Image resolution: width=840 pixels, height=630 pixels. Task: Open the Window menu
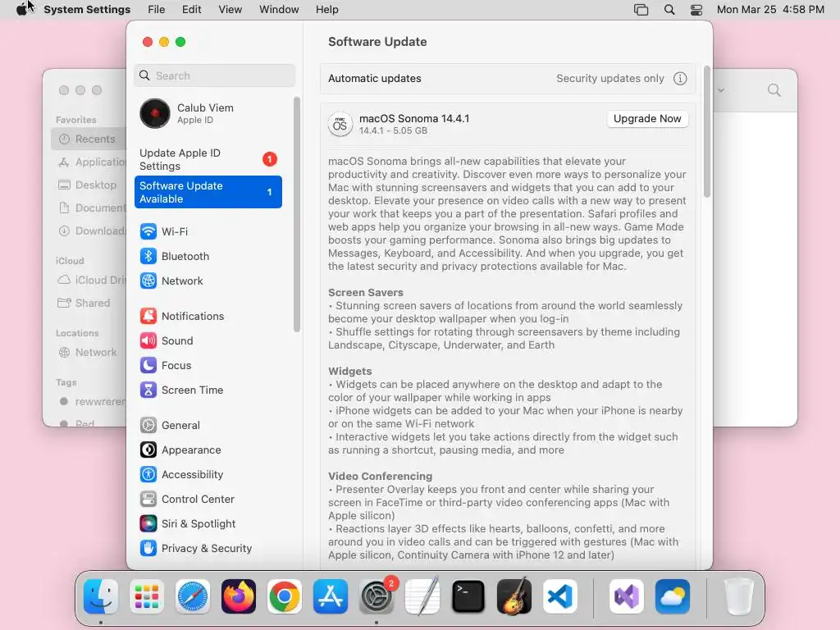(x=279, y=10)
